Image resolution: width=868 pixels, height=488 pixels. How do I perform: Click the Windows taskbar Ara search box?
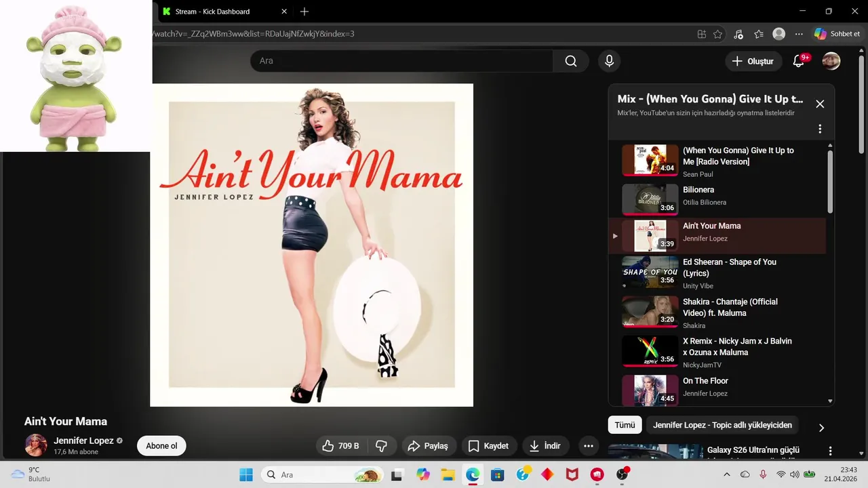coord(321,474)
